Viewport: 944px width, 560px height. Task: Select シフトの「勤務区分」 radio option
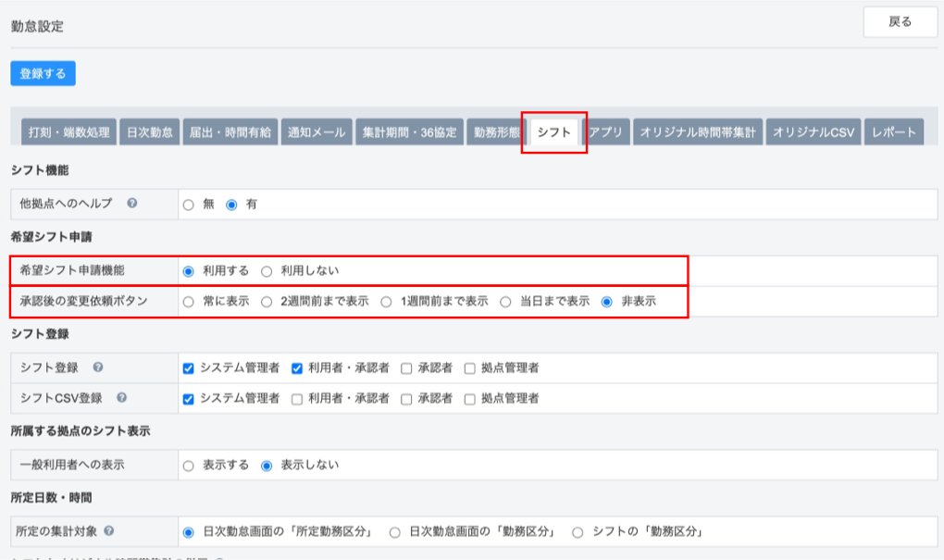click(578, 532)
